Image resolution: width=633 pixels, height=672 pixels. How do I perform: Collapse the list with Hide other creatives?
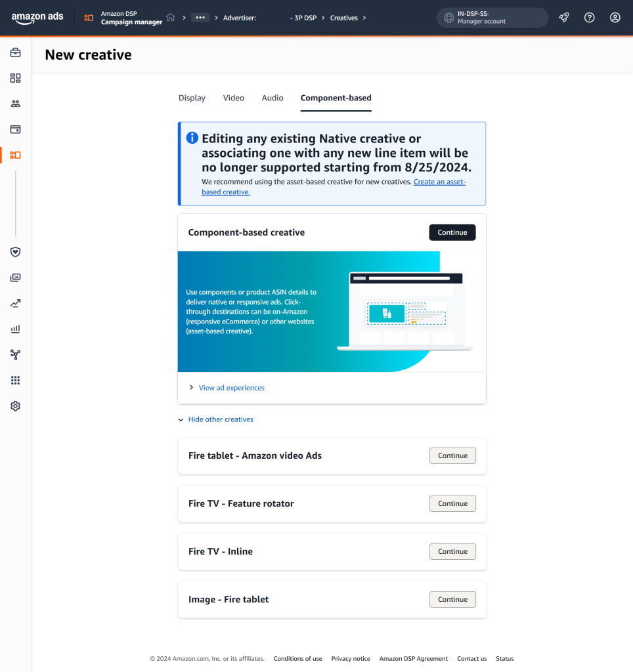(x=221, y=419)
